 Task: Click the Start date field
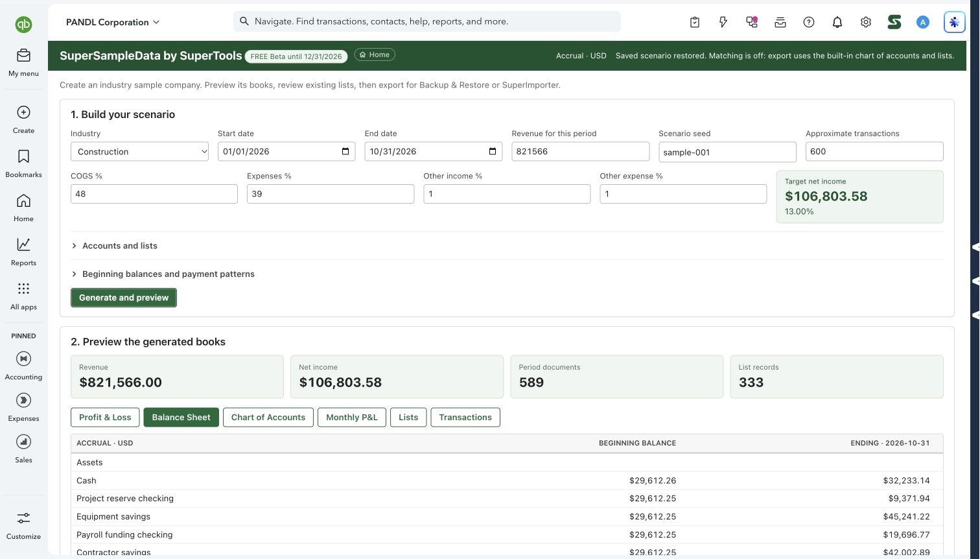tap(286, 152)
